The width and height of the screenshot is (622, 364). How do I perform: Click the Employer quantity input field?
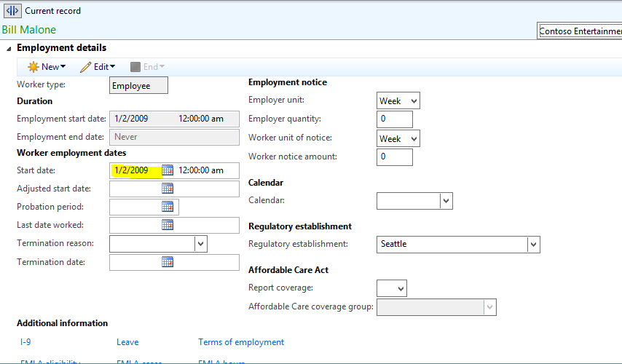(395, 119)
